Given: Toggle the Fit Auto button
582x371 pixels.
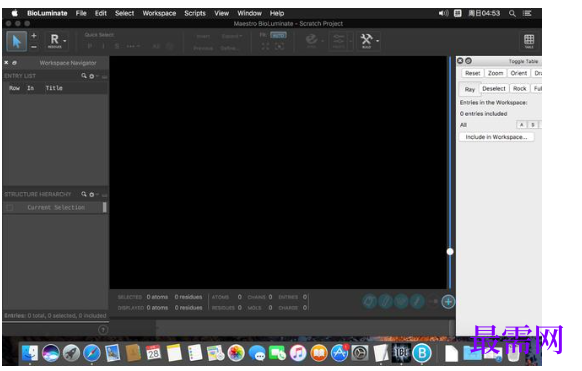Looking at the screenshot, I should [278, 35].
